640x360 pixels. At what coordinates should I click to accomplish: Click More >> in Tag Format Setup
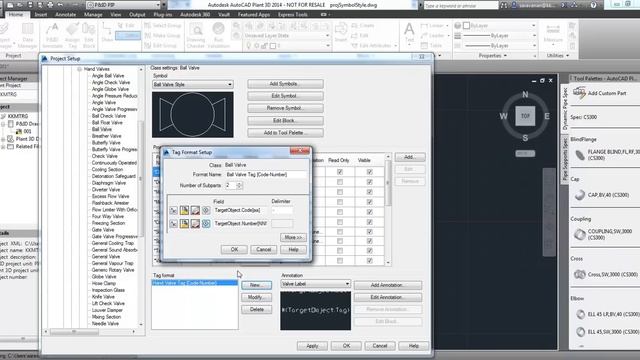coord(293,237)
